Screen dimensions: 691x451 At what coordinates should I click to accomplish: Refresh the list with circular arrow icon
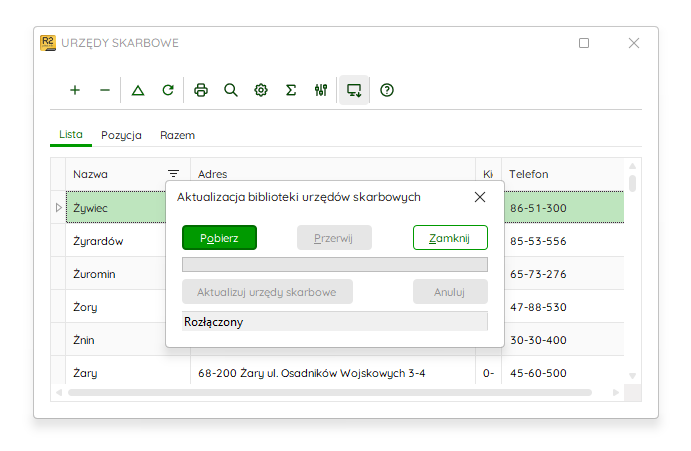168,90
